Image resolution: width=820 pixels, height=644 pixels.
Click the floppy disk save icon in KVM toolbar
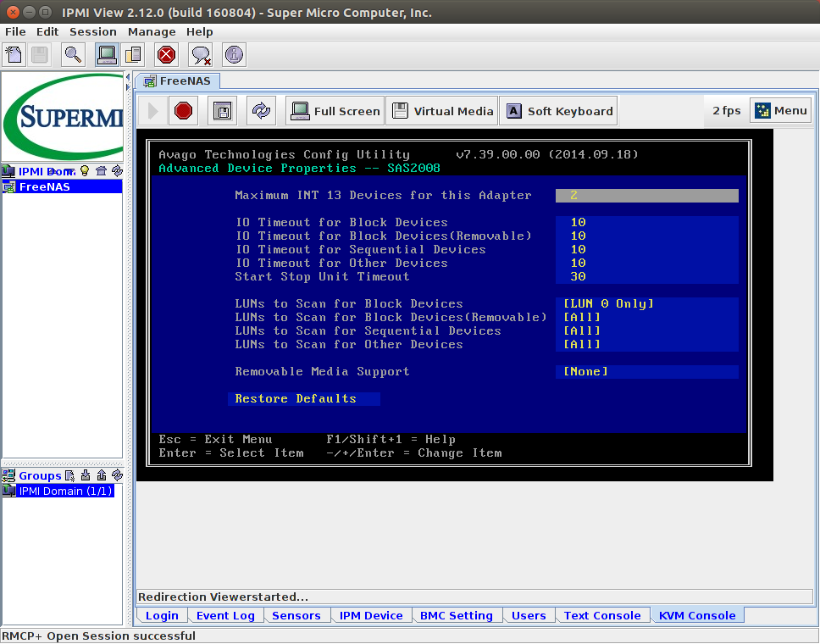(x=222, y=111)
